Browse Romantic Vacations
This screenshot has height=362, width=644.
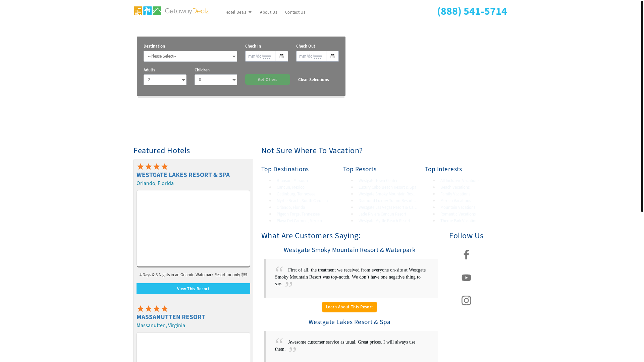[x=458, y=214]
